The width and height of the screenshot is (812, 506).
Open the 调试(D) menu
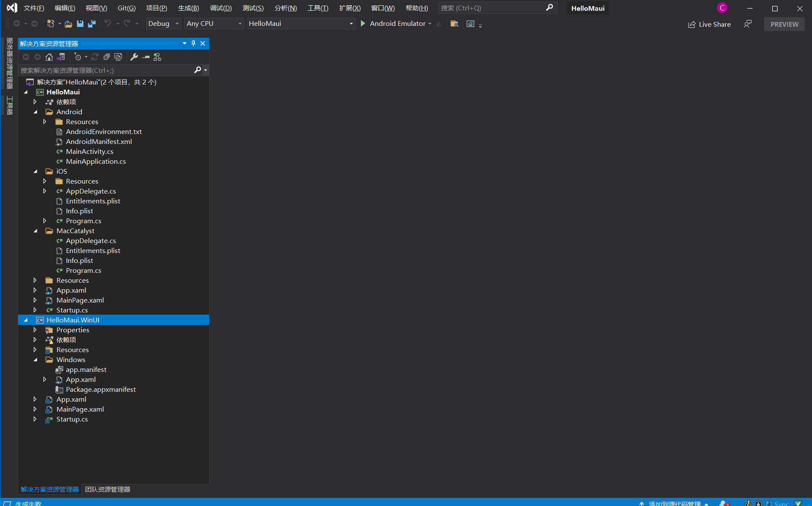(221, 8)
